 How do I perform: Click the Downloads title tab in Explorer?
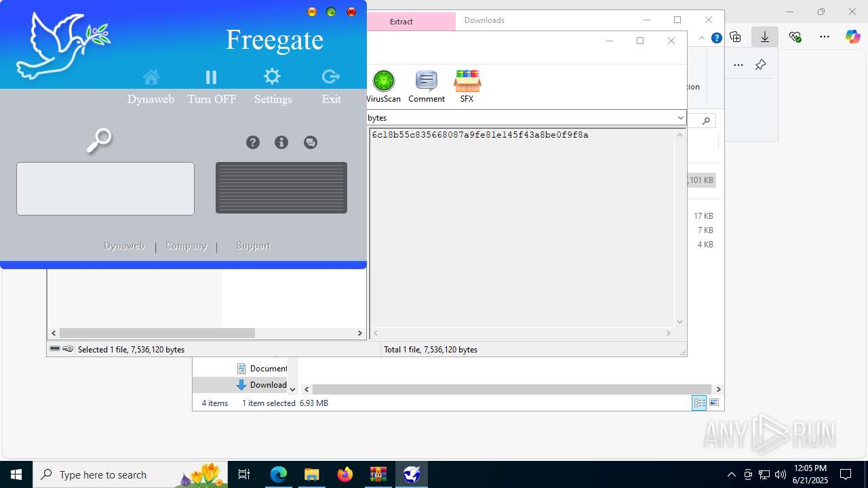point(484,20)
